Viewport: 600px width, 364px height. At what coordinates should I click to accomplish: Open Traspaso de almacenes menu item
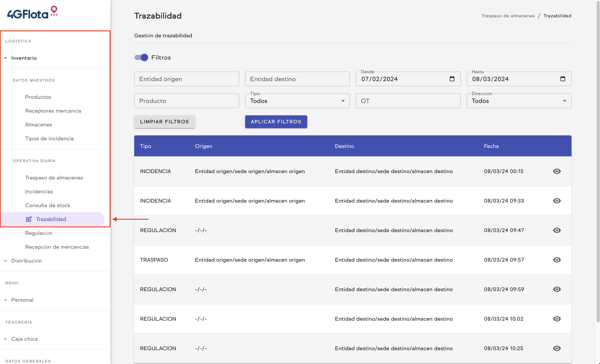tap(54, 178)
